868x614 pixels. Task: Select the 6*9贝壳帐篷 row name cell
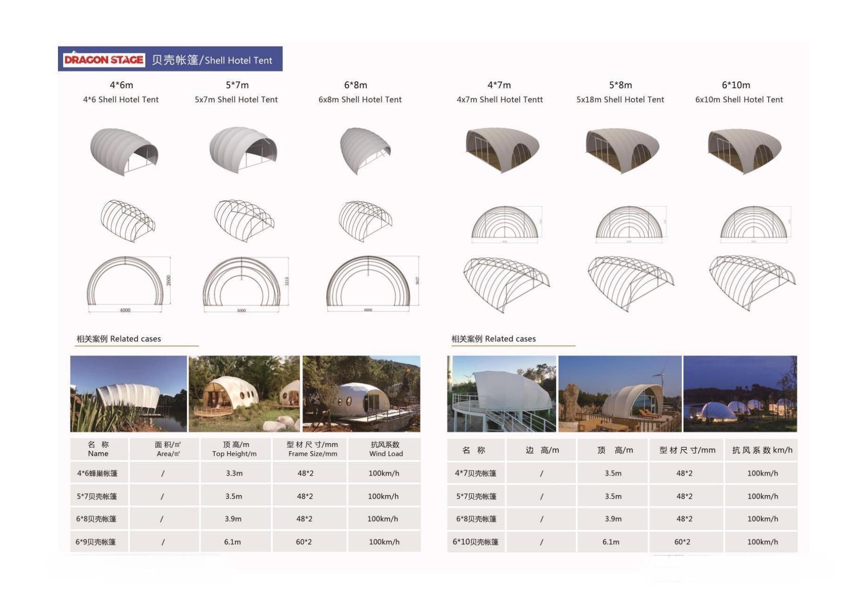tap(99, 541)
